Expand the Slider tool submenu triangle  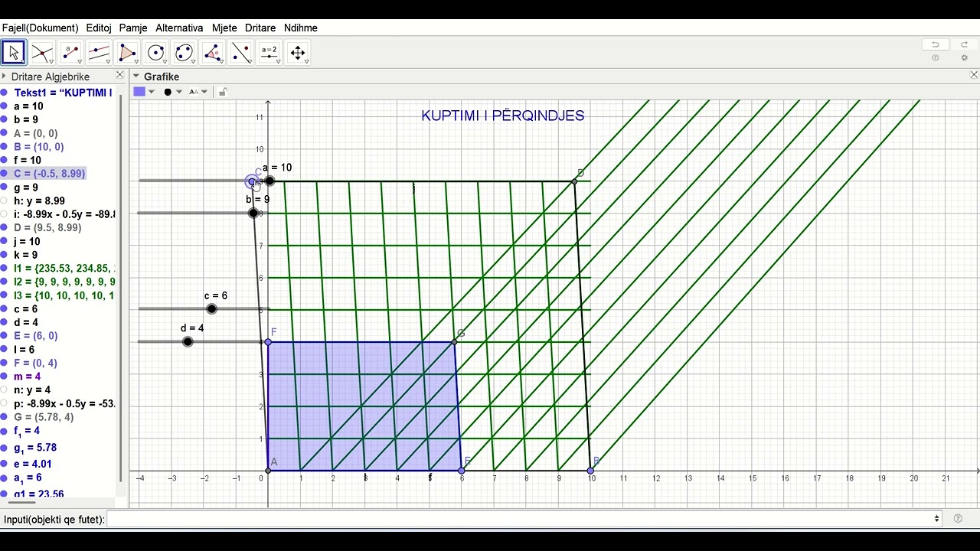[x=279, y=62]
